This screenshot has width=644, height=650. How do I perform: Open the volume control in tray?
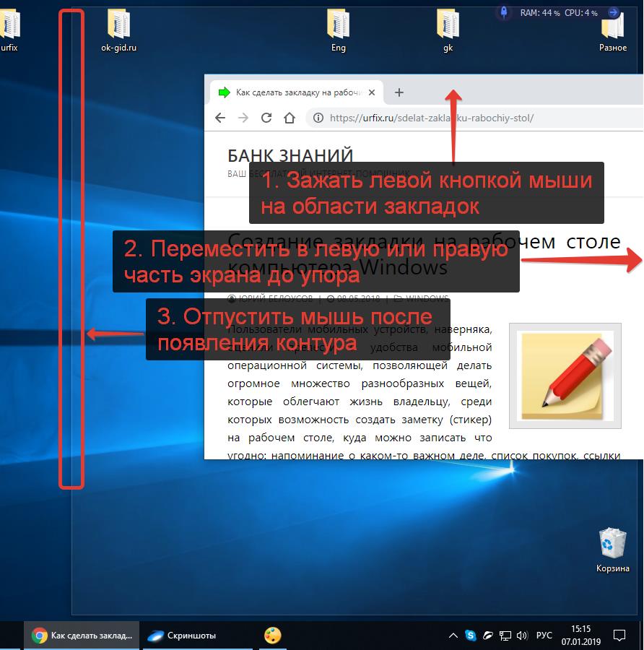click(522, 636)
